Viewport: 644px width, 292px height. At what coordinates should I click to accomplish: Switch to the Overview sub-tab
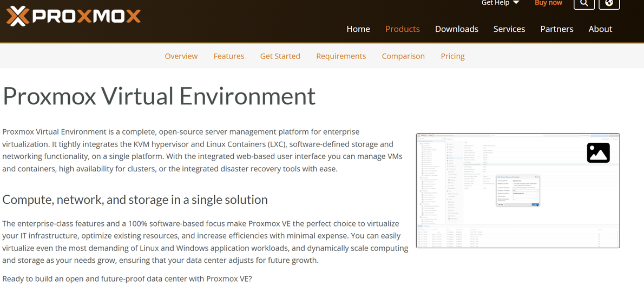(x=181, y=56)
